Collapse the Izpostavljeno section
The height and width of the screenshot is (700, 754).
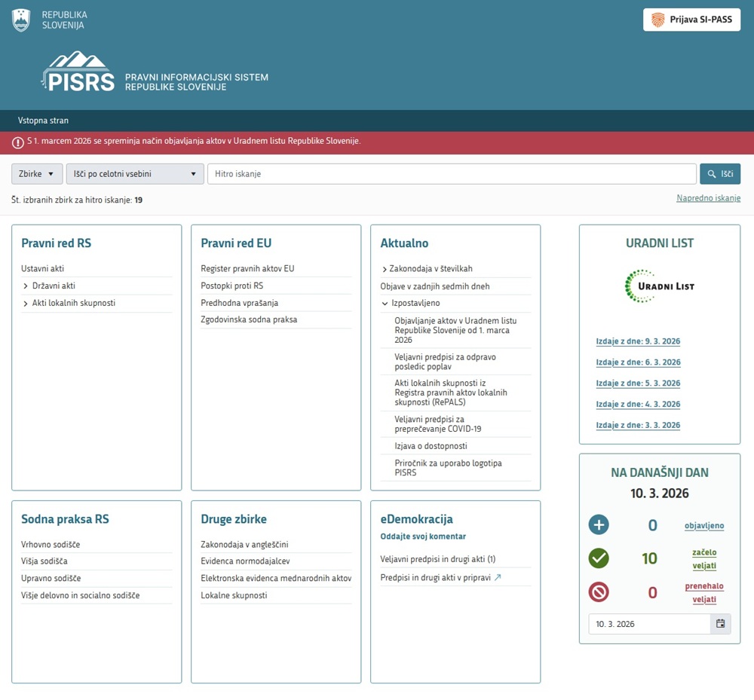click(385, 304)
